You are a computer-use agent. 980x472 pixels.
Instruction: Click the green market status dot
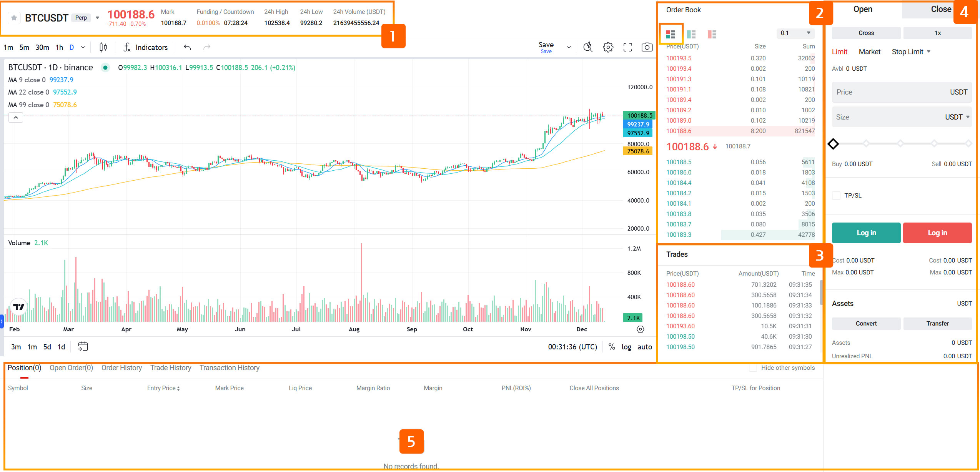pos(105,68)
